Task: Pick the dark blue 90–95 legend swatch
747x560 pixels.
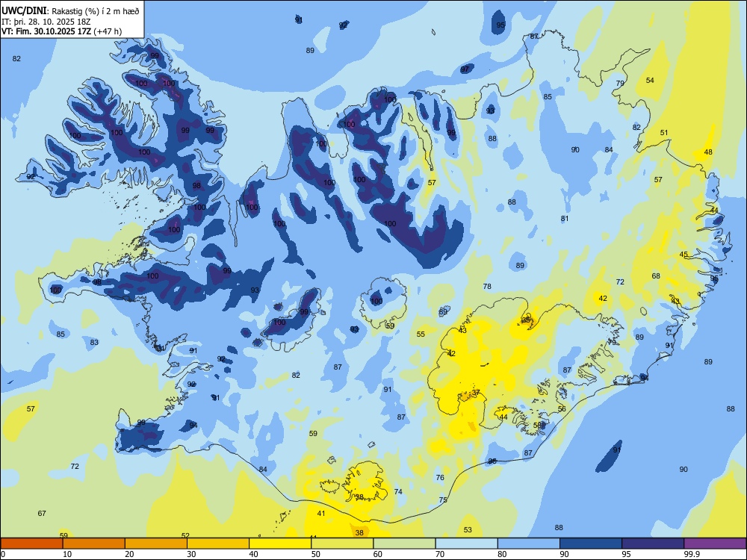Action: (x=591, y=544)
